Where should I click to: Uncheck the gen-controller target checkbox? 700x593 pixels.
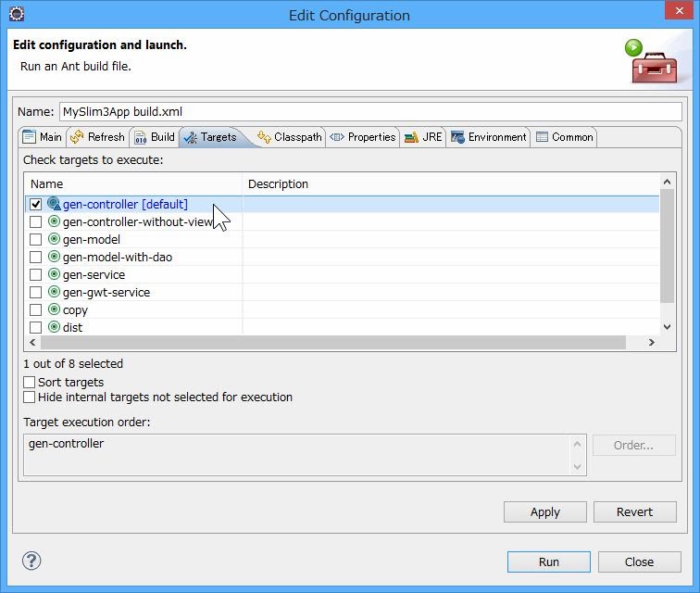coord(35,204)
